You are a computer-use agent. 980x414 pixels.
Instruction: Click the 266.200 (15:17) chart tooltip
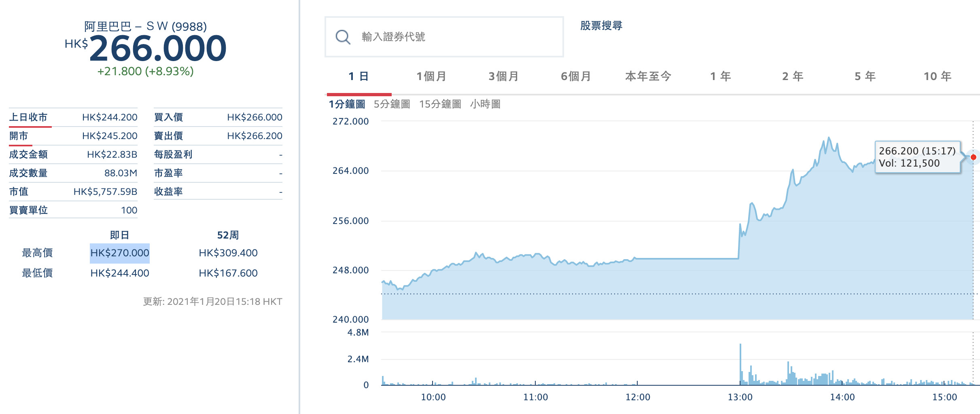point(917,157)
